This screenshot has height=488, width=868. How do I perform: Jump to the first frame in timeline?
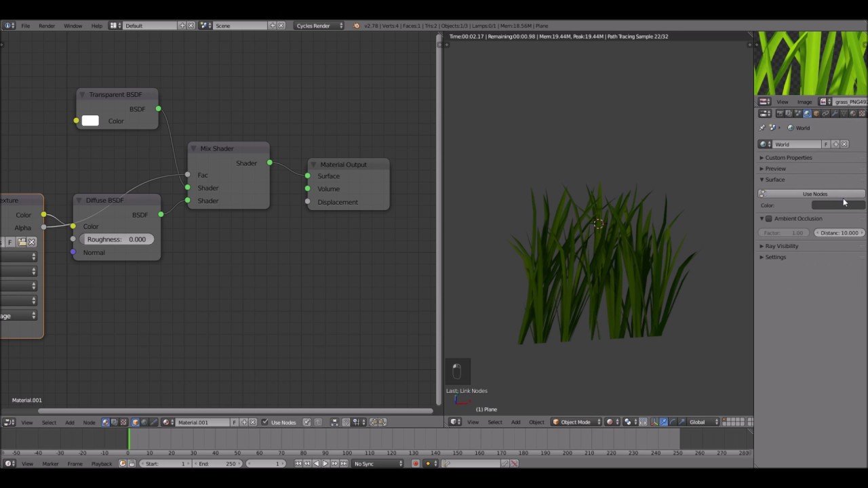pyautogui.click(x=298, y=464)
